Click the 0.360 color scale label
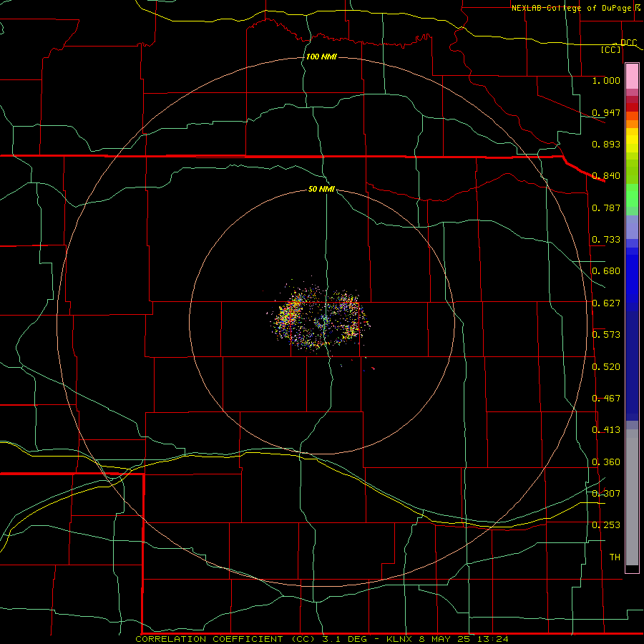The image size is (644, 644). pyautogui.click(x=606, y=462)
